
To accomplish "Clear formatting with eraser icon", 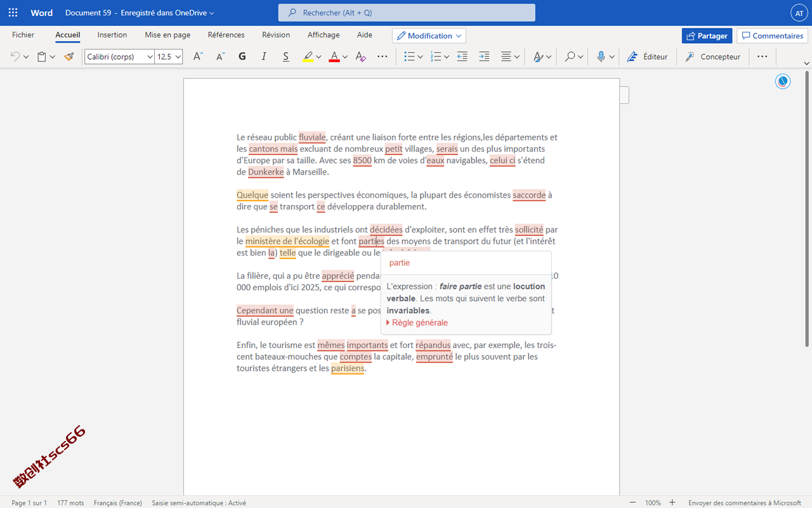I will (360, 57).
